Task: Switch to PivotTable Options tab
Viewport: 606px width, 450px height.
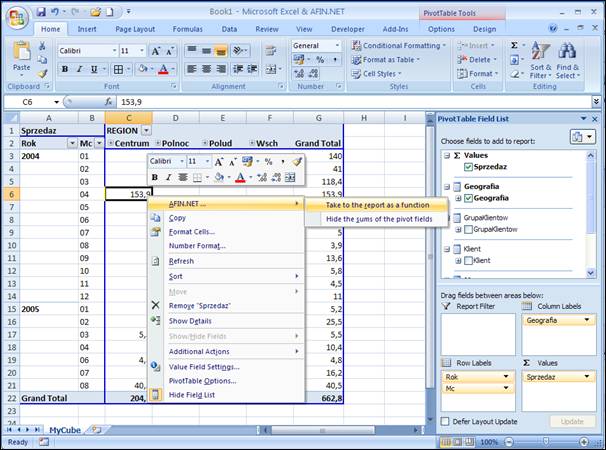Action: point(441,29)
